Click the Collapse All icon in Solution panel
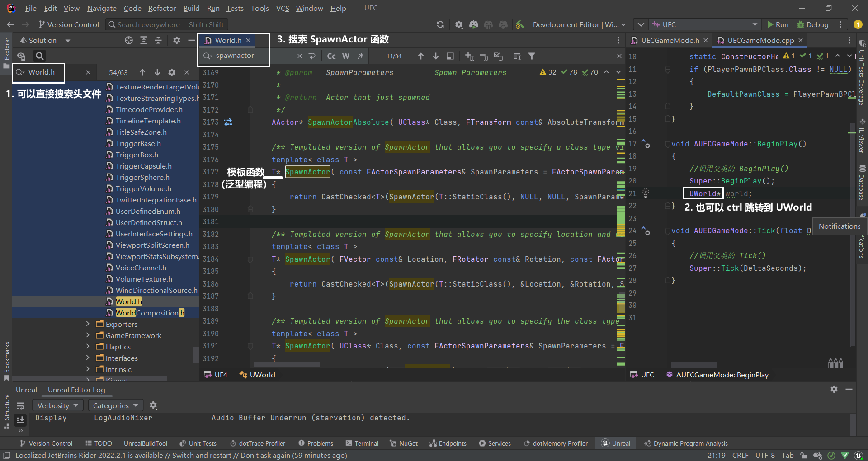Image resolution: width=868 pixels, height=461 pixels. (x=158, y=41)
